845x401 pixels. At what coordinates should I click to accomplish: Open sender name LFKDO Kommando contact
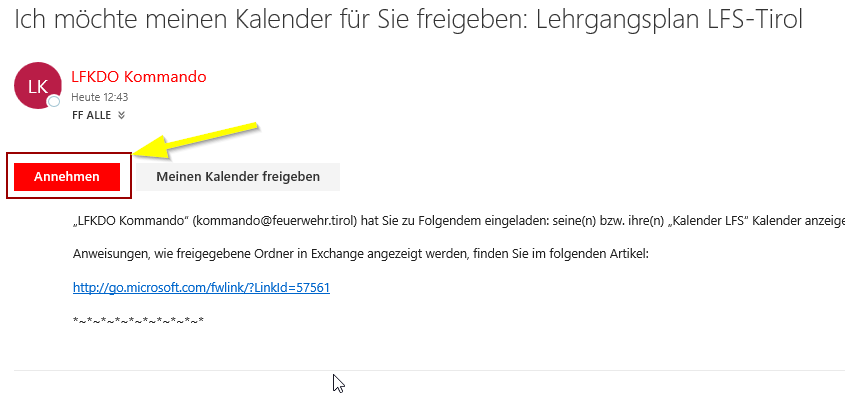point(138,77)
